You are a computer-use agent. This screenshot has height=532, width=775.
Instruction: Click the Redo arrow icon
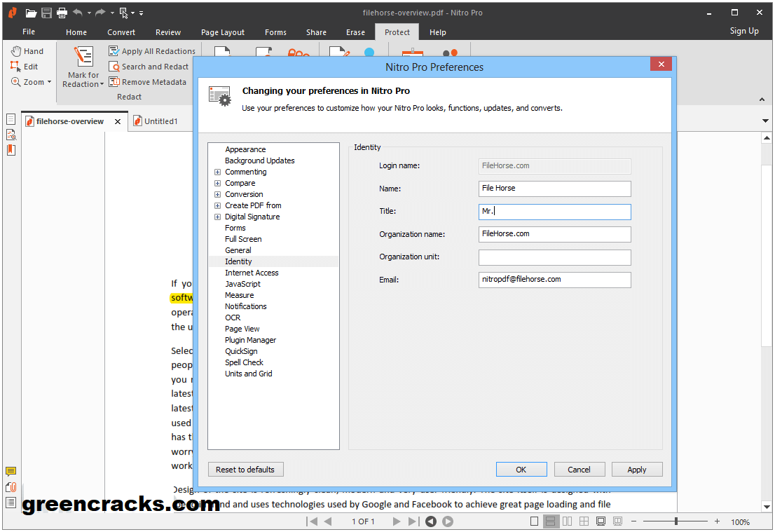click(100, 13)
